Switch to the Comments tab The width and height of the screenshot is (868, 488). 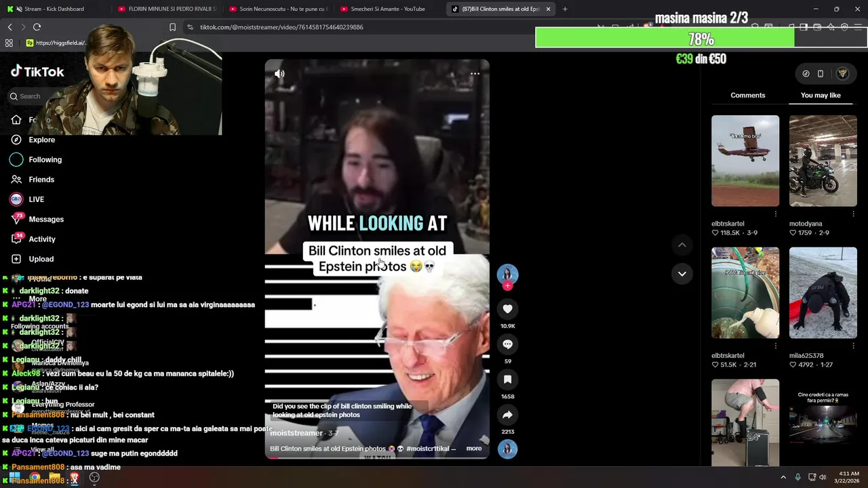coord(747,96)
